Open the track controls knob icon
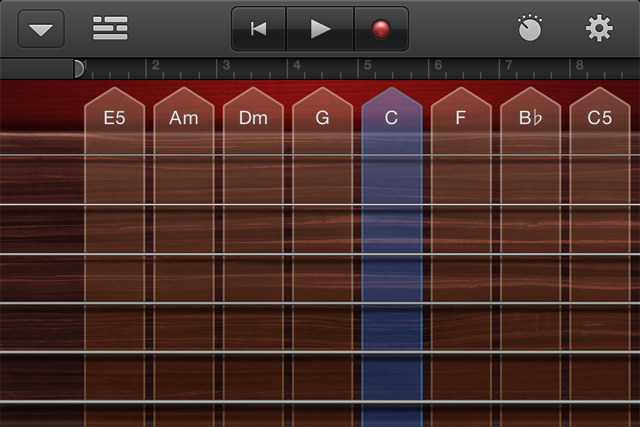640x427 pixels. [530, 28]
